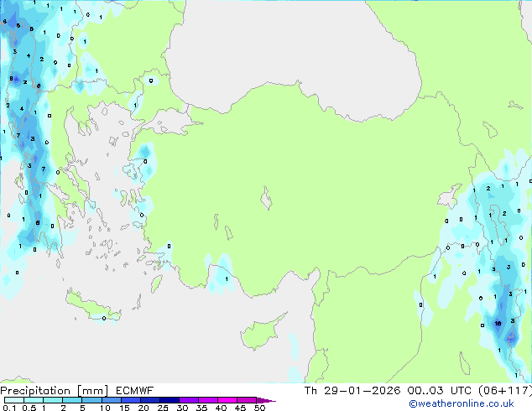Click the 0.1–0.5 mm legend color swatch
The image size is (532, 411).
14,400
